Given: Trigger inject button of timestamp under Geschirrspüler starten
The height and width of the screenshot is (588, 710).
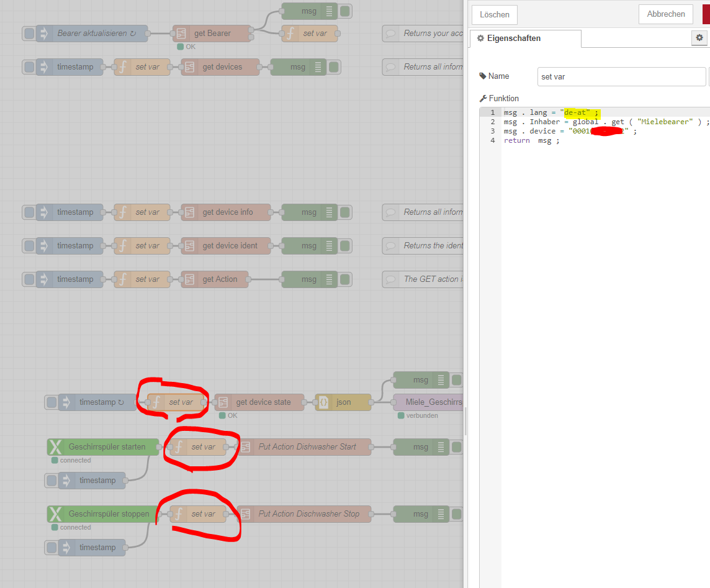Looking at the screenshot, I should click(x=52, y=481).
